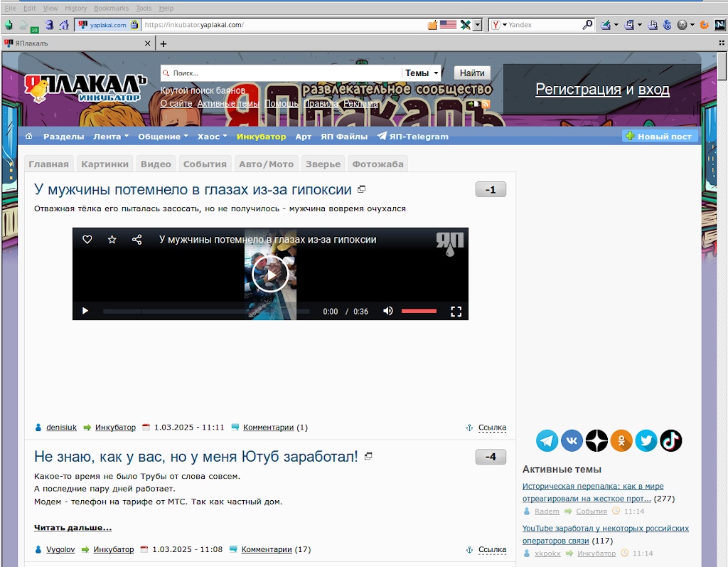Click the ЯП-Telegram navigation link
Image resolution: width=728 pixels, height=567 pixels.
click(413, 137)
